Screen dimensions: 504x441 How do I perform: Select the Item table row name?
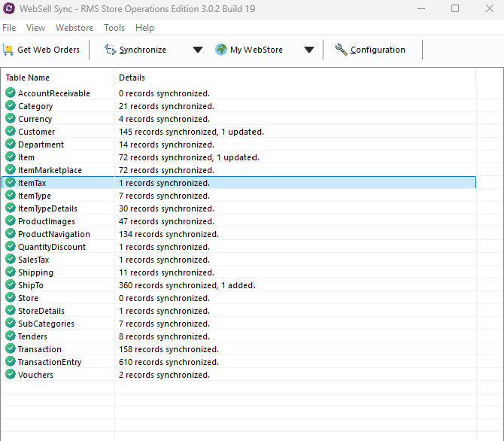(26, 157)
